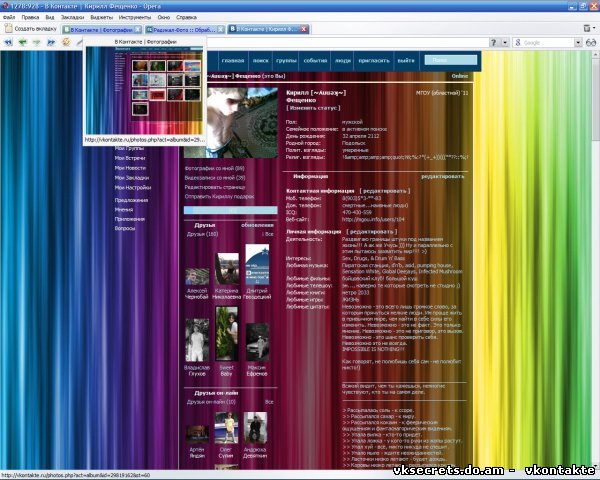The height and width of the screenshot is (480, 600).
Task: Open friend Катерина Николаевна's thumbnail
Action: coord(227,269)
